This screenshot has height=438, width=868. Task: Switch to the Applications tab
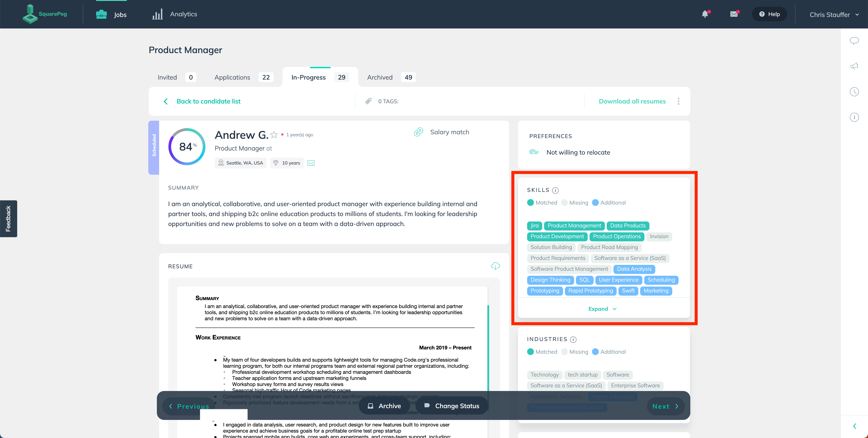click(x=244, y=77)
